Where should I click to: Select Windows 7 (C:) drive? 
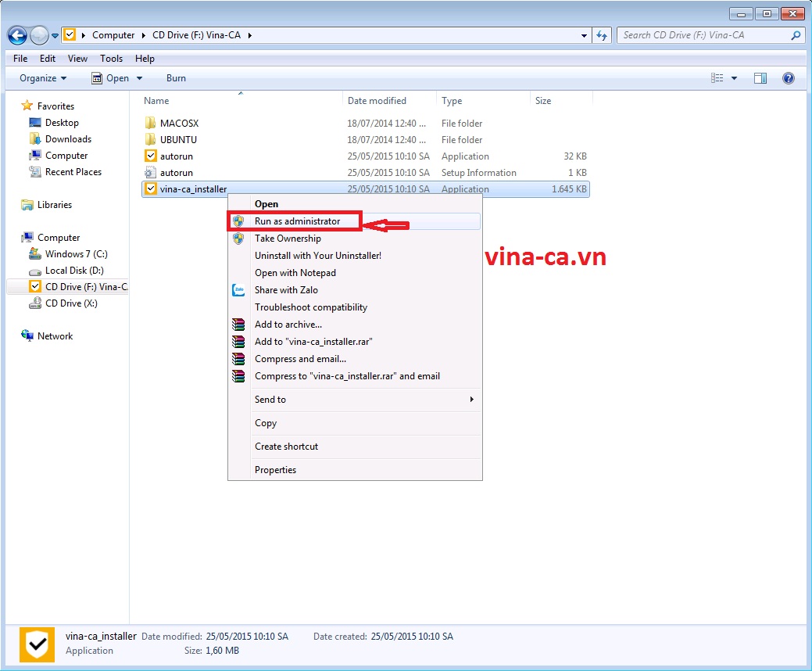point(76,254)
